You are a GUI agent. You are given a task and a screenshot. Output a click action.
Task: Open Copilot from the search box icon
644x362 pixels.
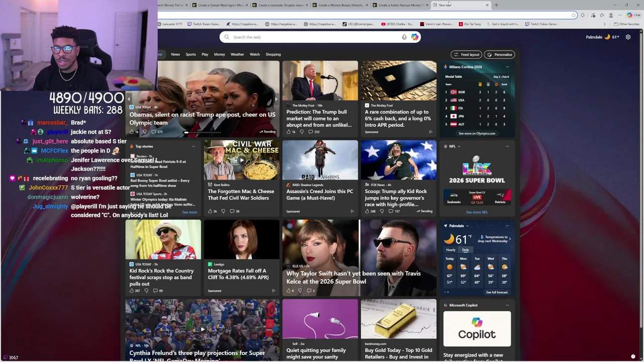pos(415,37)
